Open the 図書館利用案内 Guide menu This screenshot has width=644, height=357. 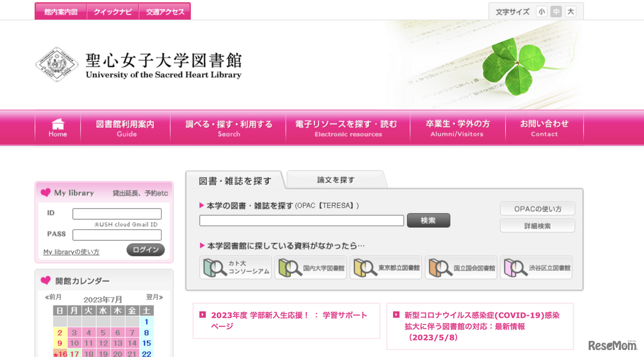tap(125, 128)
